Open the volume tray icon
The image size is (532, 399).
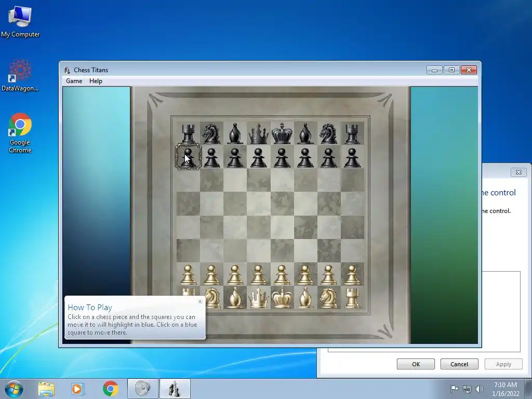point(479,389)
